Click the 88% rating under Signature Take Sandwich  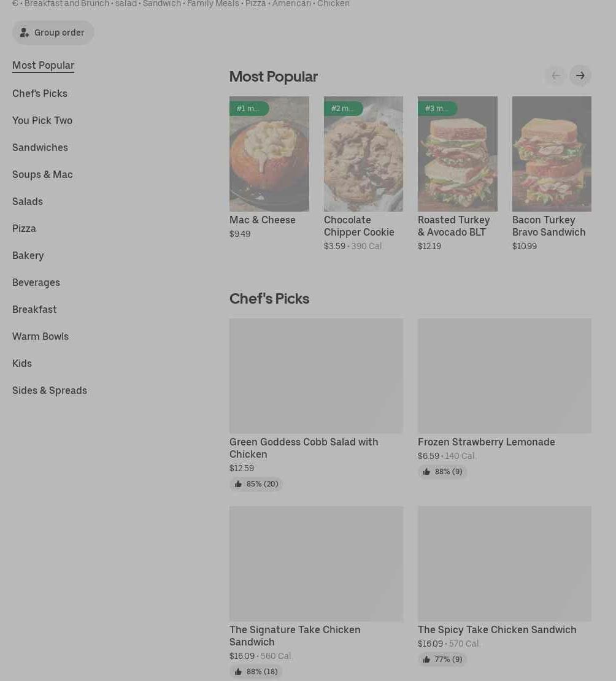(x=256, y=672)
